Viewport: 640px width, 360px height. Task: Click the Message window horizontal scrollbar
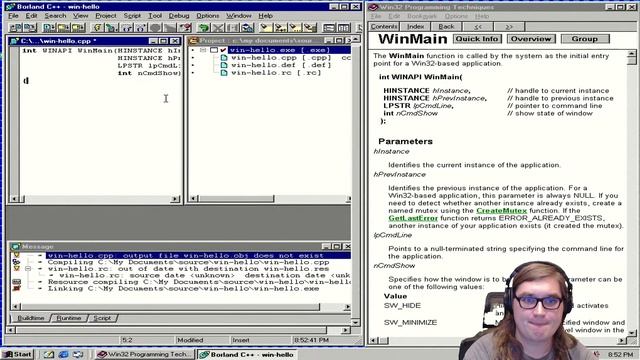click(x=182, y=307)
